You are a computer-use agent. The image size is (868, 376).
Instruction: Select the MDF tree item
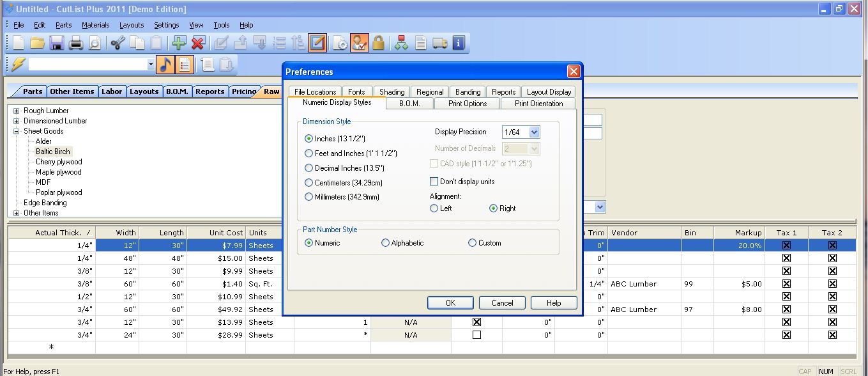click(43, 182)
